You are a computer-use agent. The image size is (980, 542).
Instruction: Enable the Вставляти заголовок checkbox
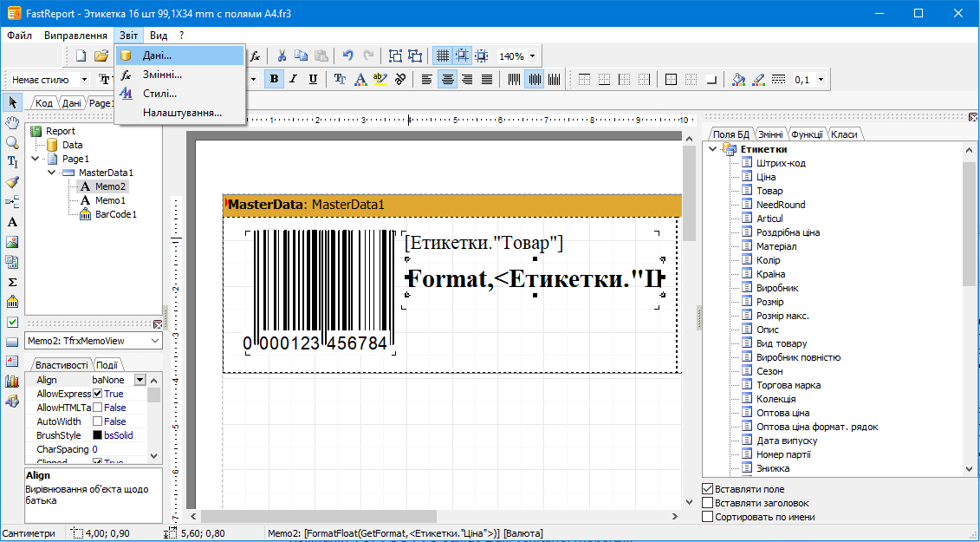pyautogui.click(x=708, y=502)
